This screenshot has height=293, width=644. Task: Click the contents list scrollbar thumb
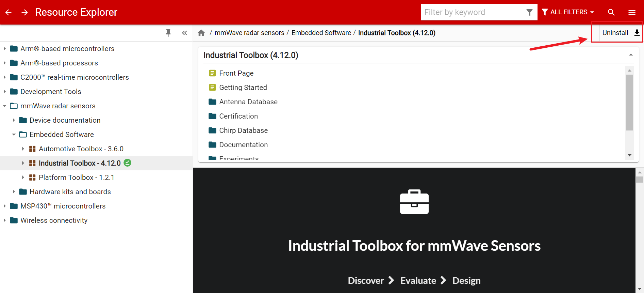coord(629,102)
